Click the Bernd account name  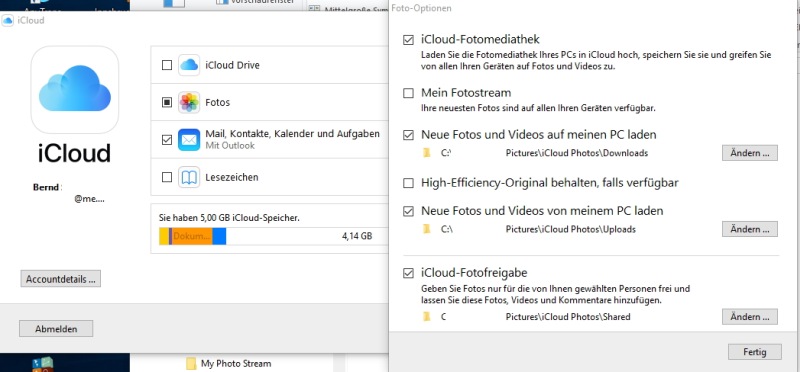[x=46, y=187]
